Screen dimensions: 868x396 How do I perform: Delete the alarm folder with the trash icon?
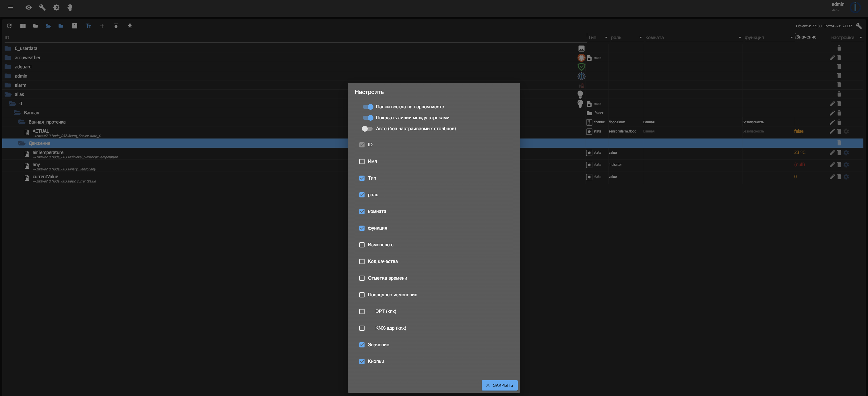(x=839, y=85)
